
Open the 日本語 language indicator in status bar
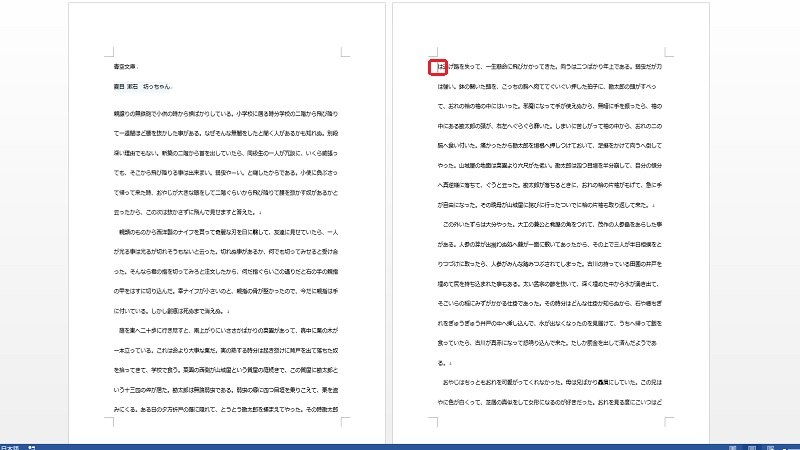[10, 447]
